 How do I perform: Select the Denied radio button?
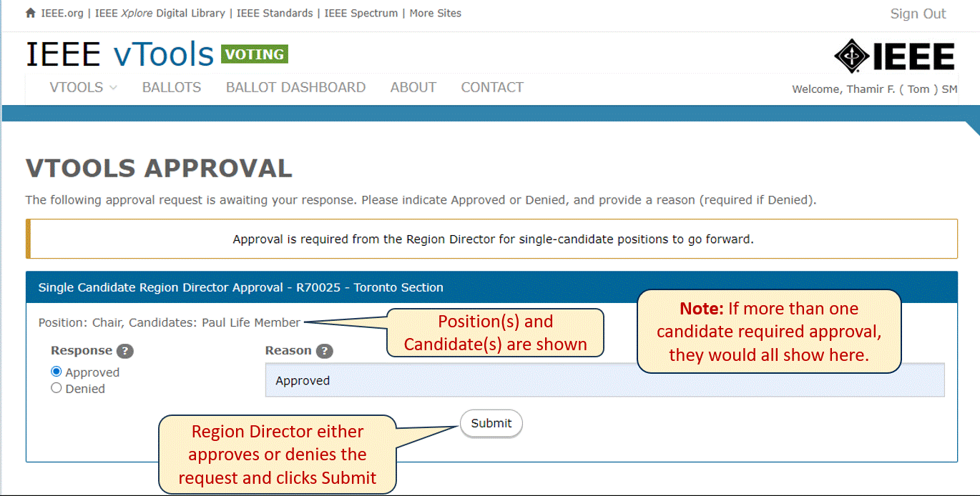[x=57, y=388]
